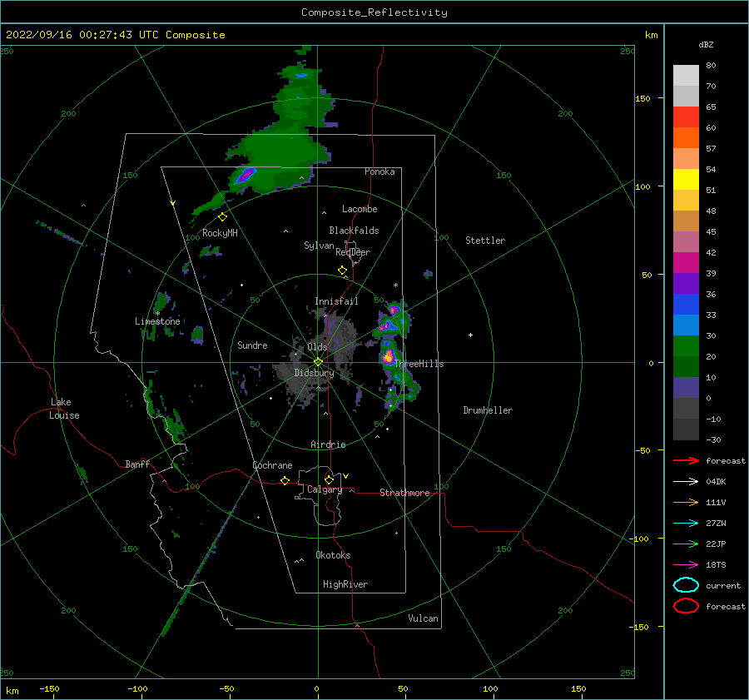This screenshot has width=749, height=700.
Task: Select the Sundre label
Action: 252,345
